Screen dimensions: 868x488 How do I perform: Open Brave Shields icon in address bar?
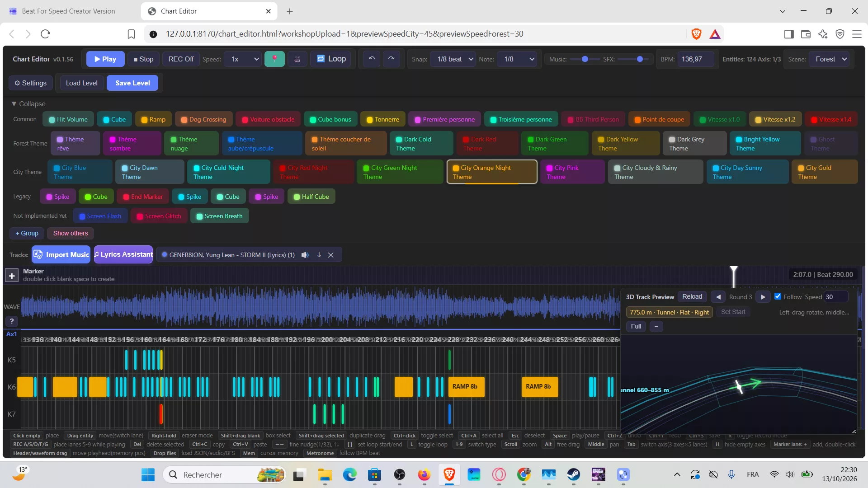pos(696,34)
